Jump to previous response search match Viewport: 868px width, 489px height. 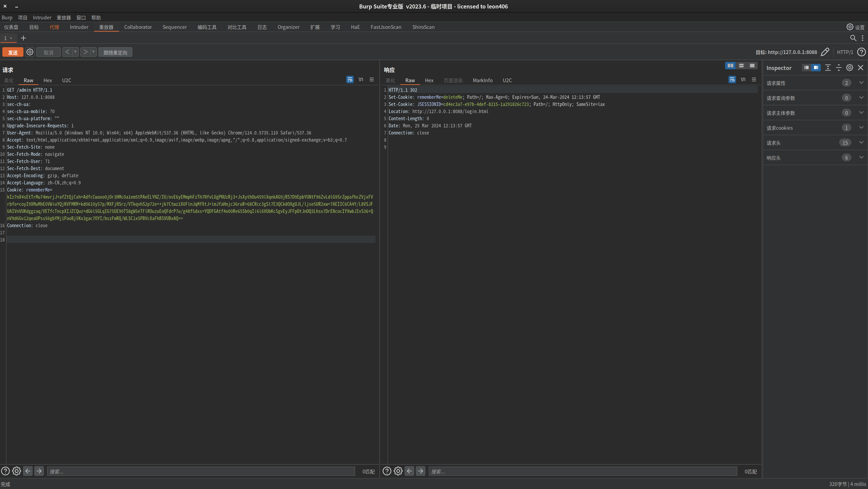[x=409, y=471]
